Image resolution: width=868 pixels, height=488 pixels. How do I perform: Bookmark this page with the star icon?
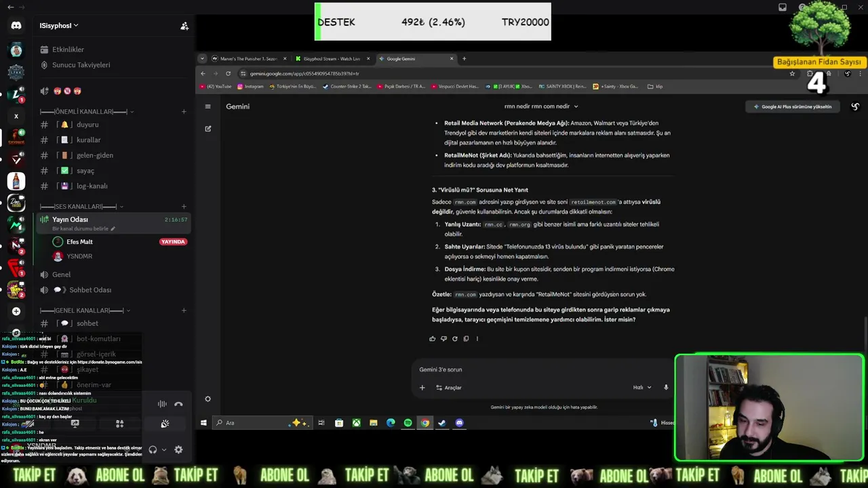(x=792, y=73)
